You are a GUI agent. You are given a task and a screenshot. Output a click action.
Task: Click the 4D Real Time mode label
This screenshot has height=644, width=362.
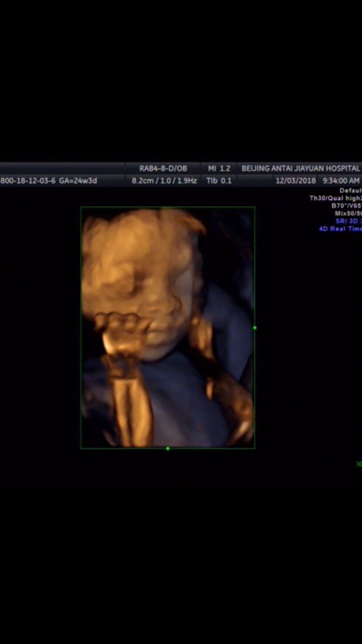point(340,229)
